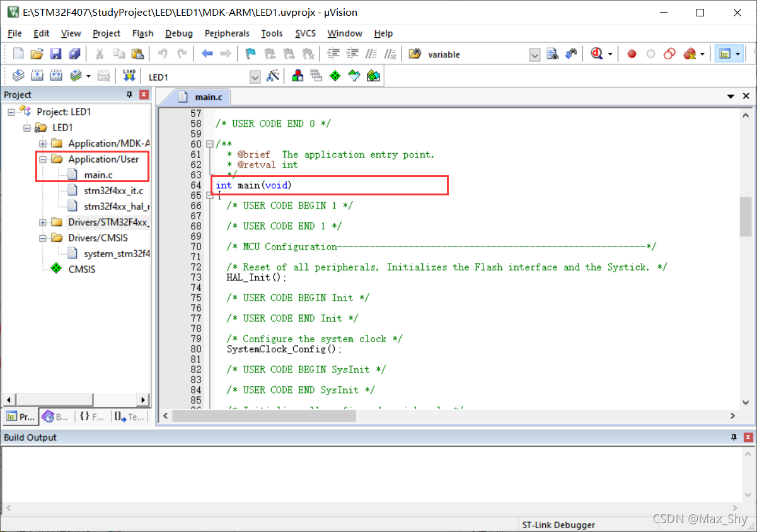Save the current file via toolbar
Image resolution: width=757 pixels, height=532 pixels.
(x=55, y=54)
